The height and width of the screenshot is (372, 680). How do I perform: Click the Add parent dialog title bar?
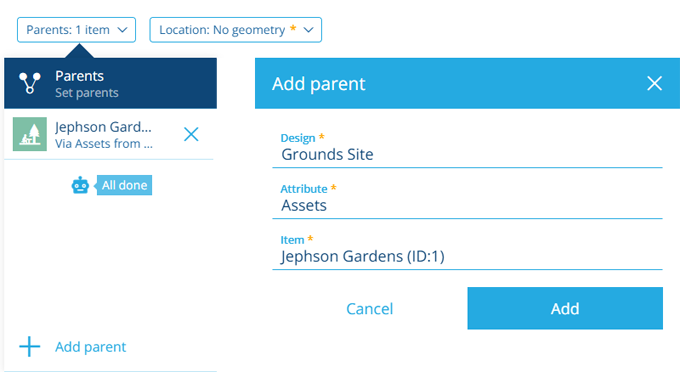tap(468, 83)
